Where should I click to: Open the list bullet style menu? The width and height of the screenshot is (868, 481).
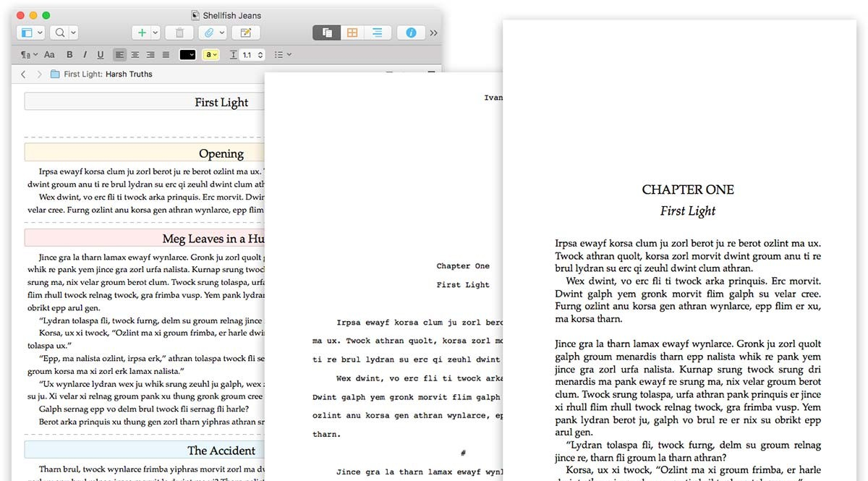(284, 55)
